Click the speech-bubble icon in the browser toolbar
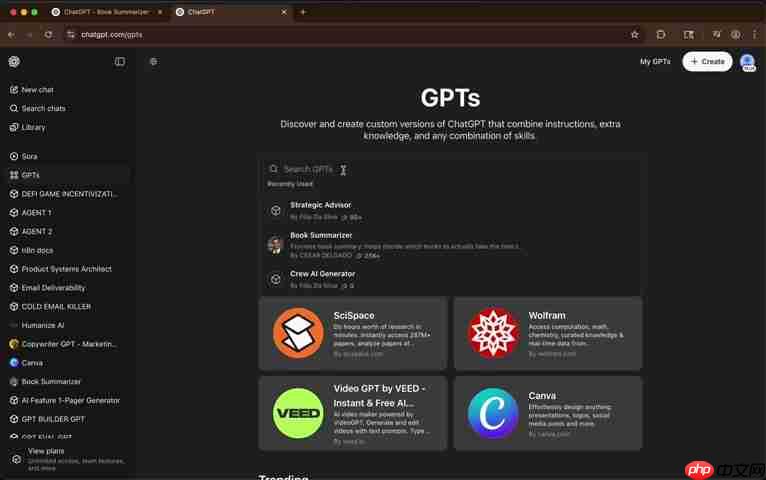The width and height of the screenshot is (766, 480). coord(661,35)
